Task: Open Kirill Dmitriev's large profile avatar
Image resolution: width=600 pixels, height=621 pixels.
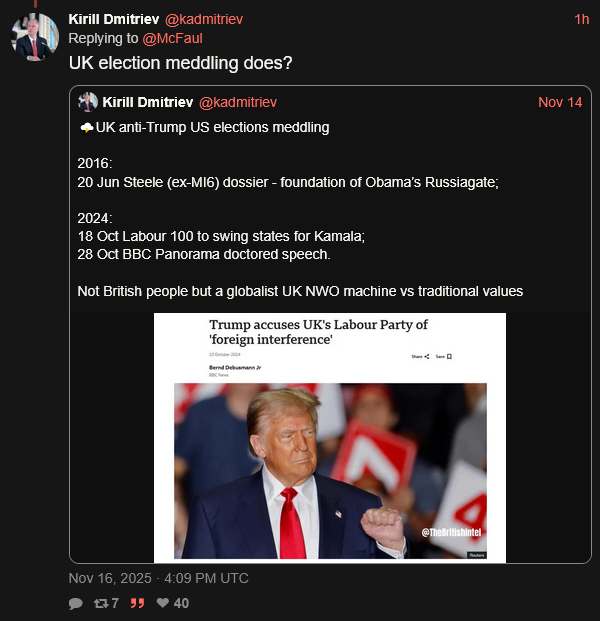Action: coord(35,37)
